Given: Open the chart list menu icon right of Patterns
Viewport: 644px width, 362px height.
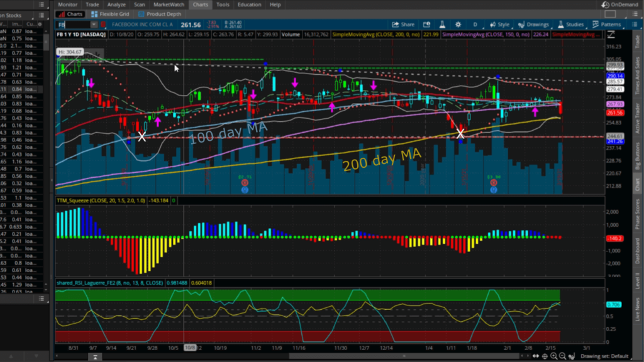Looking at the screenshot, I should click(x=635, y=25).
